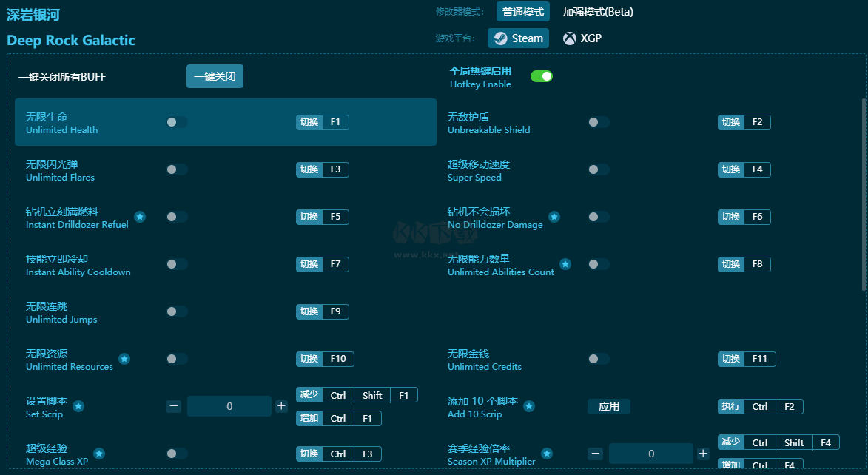Click F11 hotkey button for Unlimited Credits
This screenshot has height=475, width=868.
tap(747, 359)
